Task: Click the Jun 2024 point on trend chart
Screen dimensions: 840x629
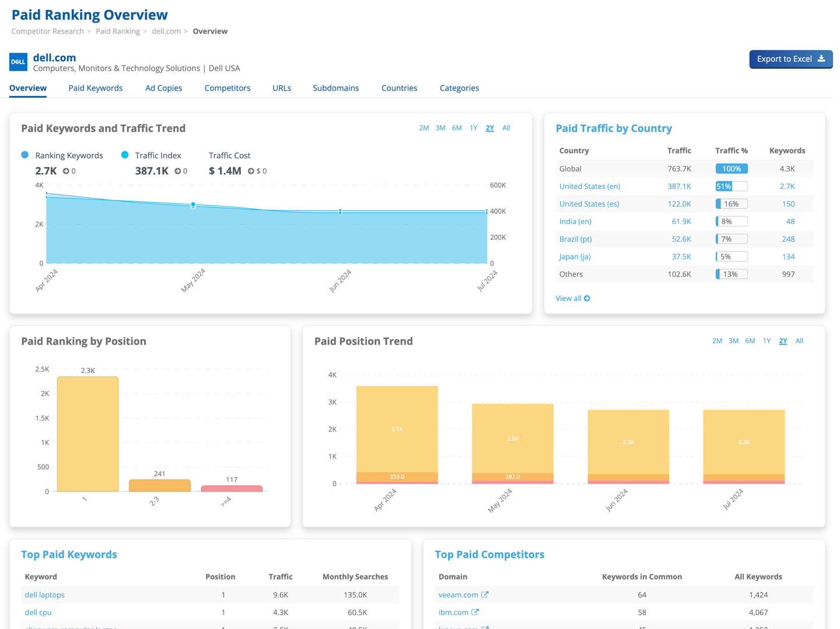Action: click(x=341, y=212)
